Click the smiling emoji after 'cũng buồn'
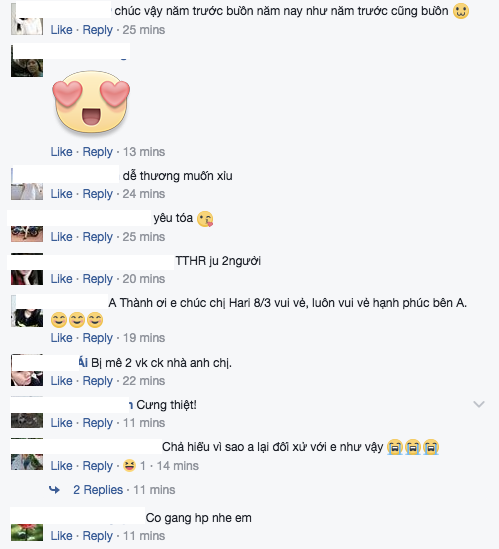This screenshot has width=499, height=549. (461, 11)
